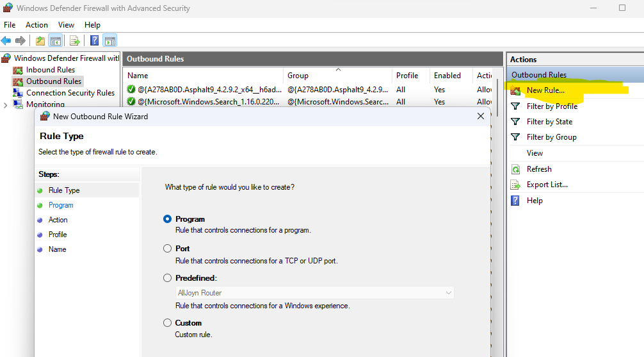644x357 pixels.
Task: Click the Filter by Profile funnel icon
Action: click(515, 106)
